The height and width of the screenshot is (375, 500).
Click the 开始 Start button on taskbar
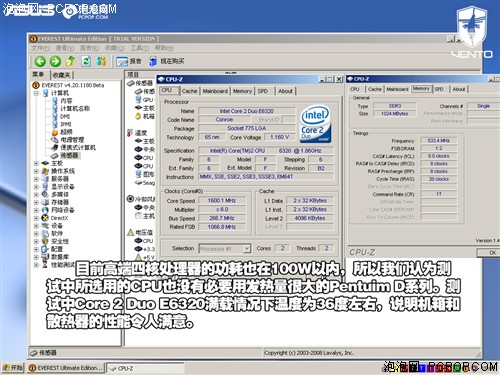tap(13, 368)
